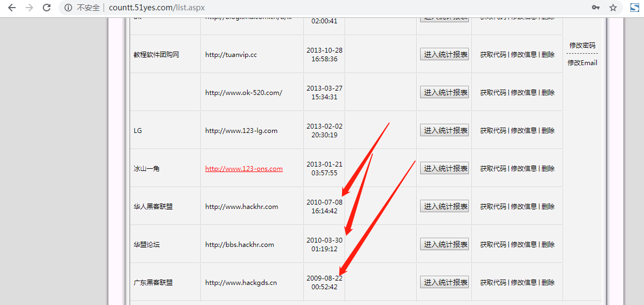The width and height of the screenshot is (644, 305).
Task: Click the browser back arrow
Action: click(11, 8)
